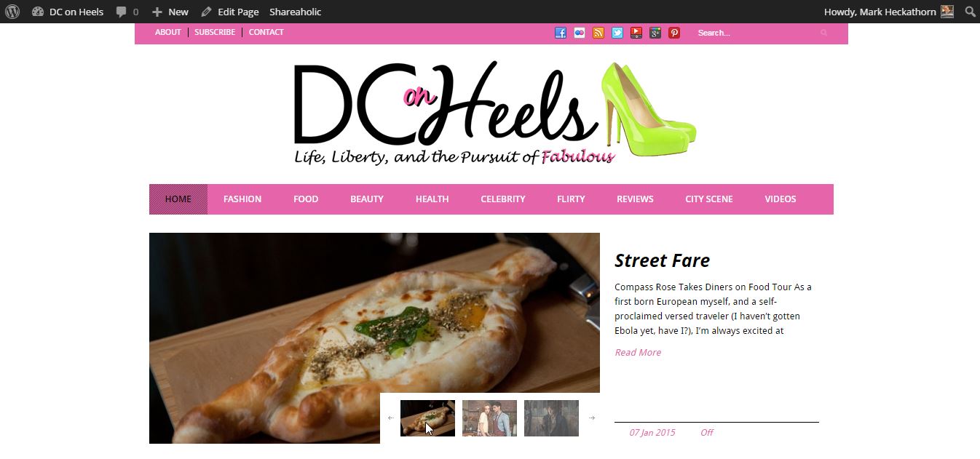The width and height of the screenshot is (980, 459).
Task: Open the RSS feed icon
Action: point(598,33)
